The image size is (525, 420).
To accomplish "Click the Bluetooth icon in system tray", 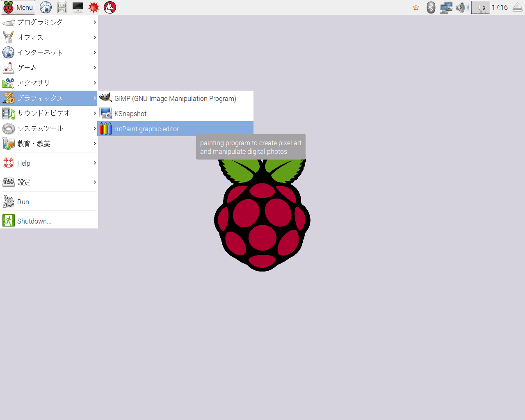I will [431, 7].
